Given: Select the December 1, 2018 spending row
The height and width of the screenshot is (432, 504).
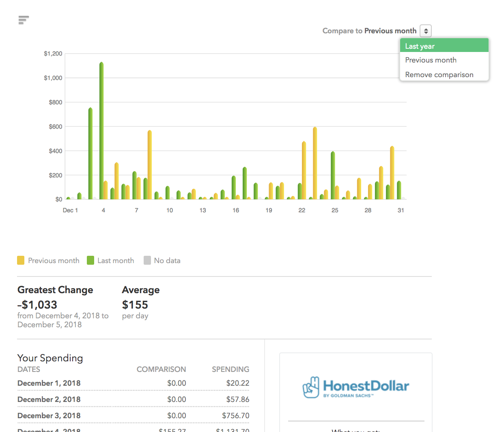Looking at the screenshot, I should pyautogui.click(x=49, y=383).
